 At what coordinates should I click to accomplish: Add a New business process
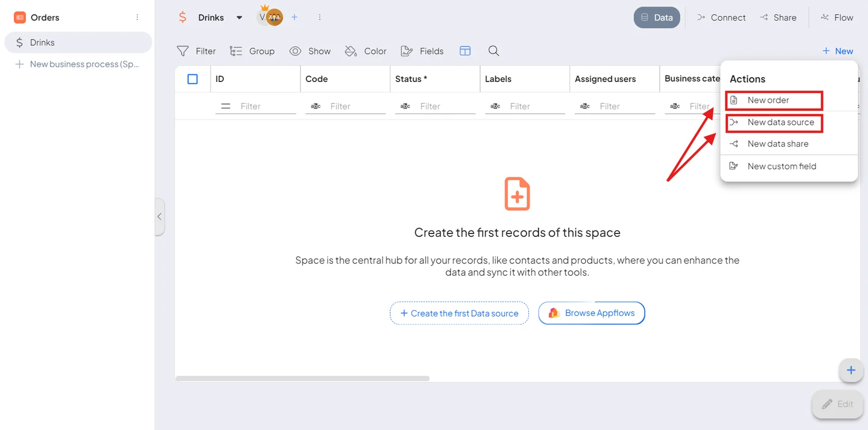click(x=78, y=64)
